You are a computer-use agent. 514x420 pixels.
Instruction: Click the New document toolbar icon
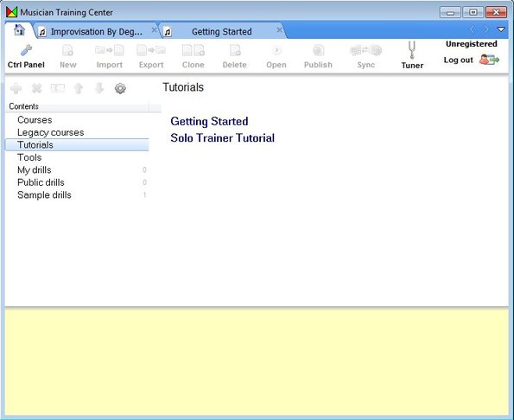(x=68, y=50)
